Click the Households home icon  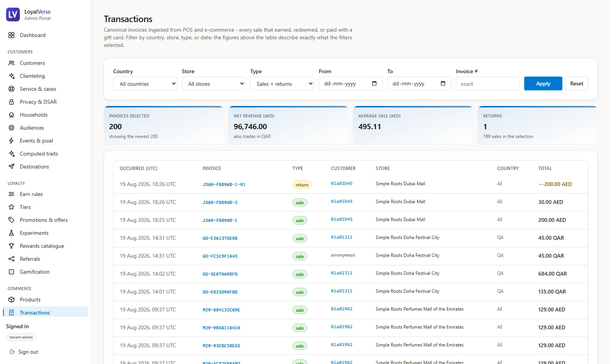pyautogui.click(x=11, y=115)
